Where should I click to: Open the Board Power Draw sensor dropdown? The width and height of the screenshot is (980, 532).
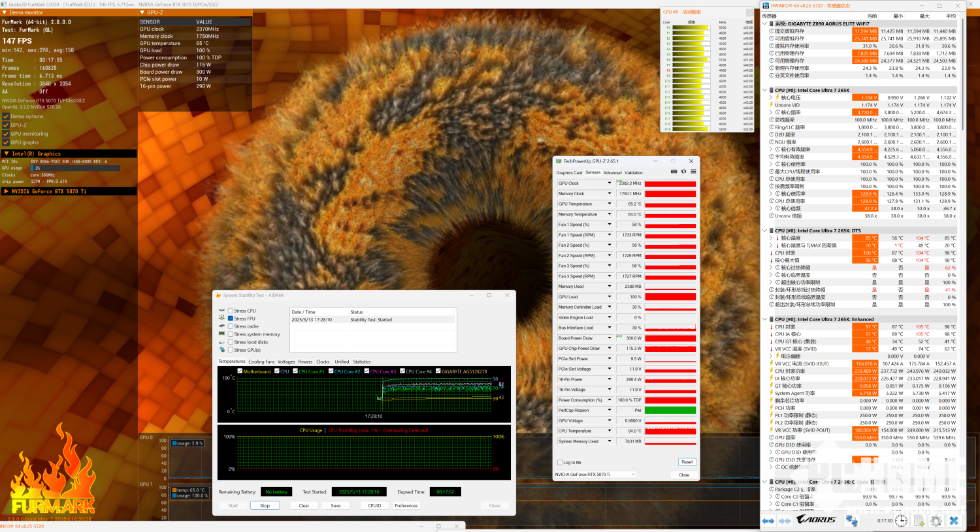[610, 338]
